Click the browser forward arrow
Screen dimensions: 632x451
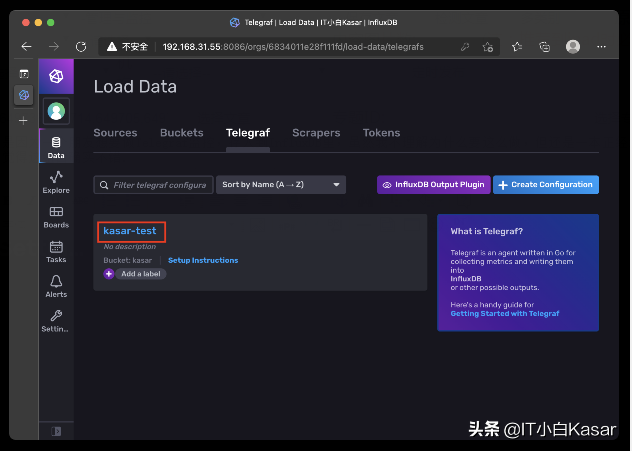pyautogui.click(x=54, y=47)
